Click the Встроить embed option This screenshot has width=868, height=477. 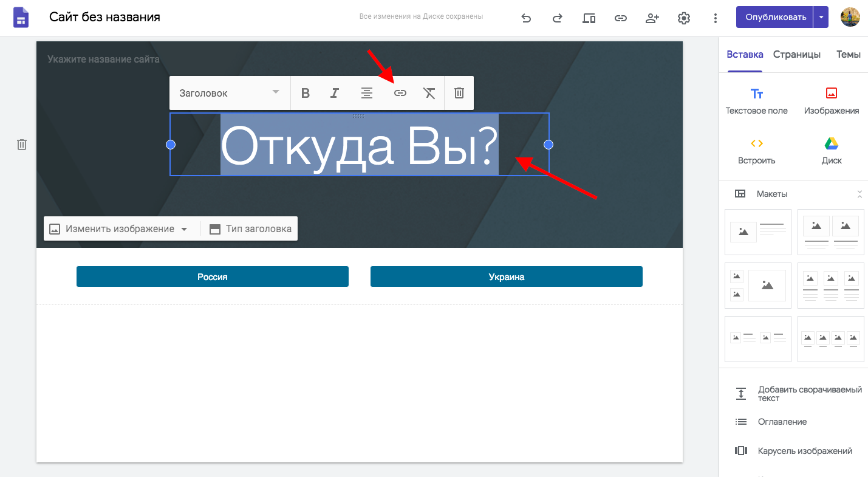point(757,151)
